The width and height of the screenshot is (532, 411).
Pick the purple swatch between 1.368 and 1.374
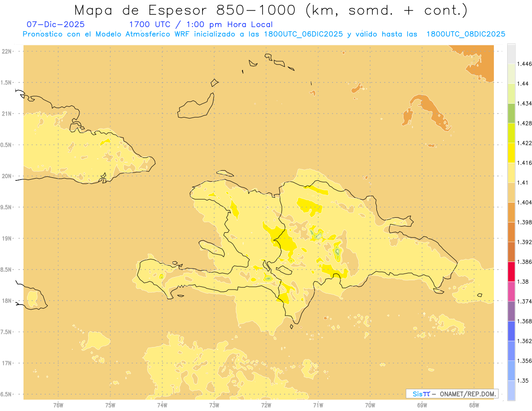(x=511, y=311)
